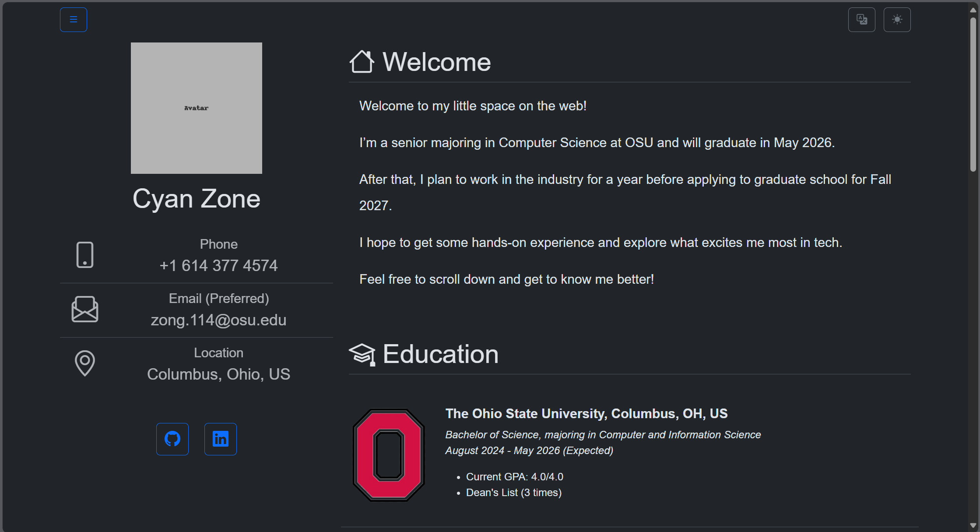
Task: Toggle the light/dark theme sun button
Action: coord(897,20)
